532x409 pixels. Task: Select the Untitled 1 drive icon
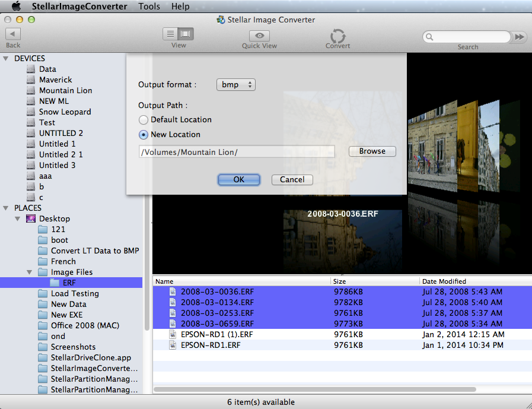pyautogui.click(x=31, y=144)
